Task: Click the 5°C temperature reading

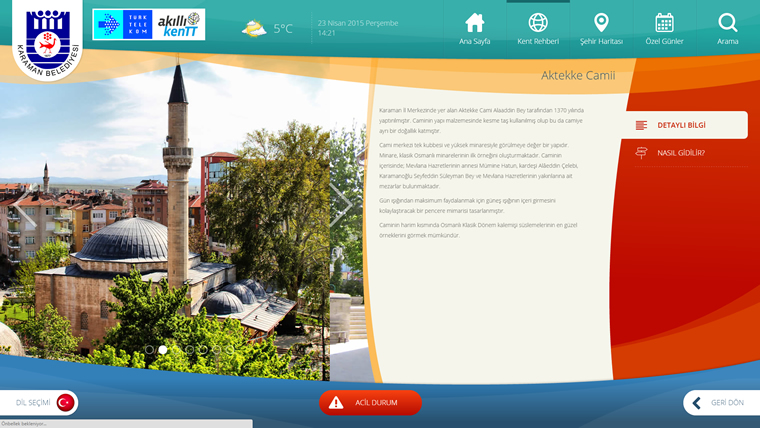Action: coord(283,29)
